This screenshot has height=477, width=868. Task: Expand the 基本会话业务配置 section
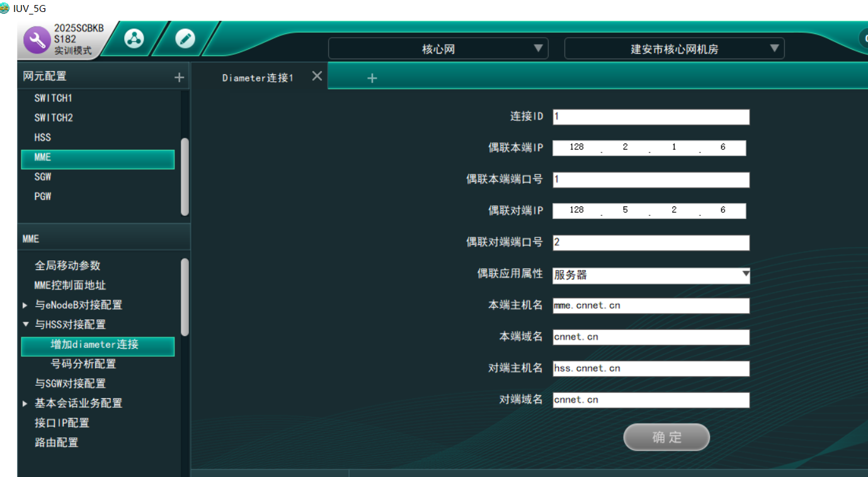coord(25,403)
